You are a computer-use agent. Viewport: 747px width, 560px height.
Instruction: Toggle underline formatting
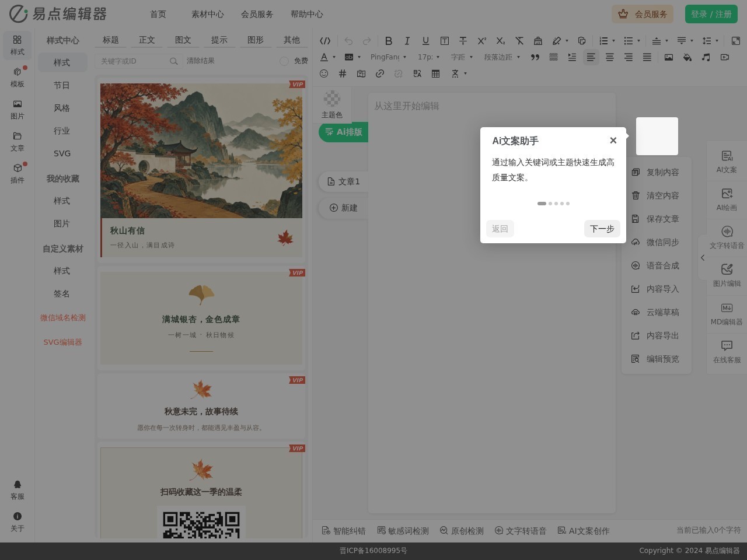[425, 41]
